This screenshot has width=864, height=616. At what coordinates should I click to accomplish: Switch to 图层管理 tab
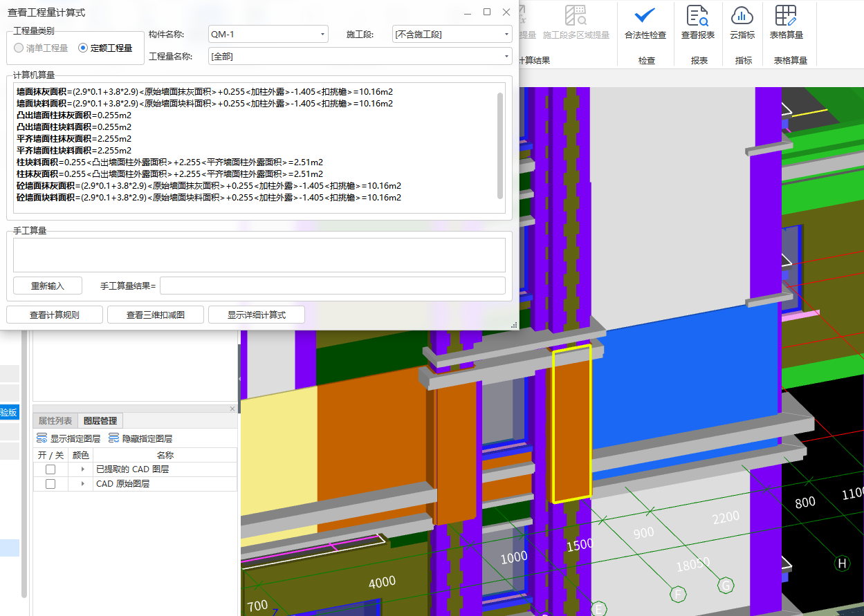click(100, 420)
